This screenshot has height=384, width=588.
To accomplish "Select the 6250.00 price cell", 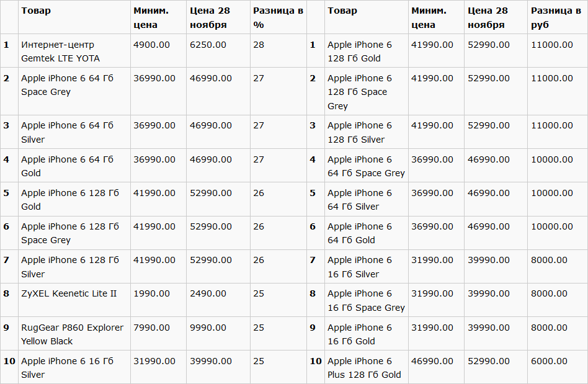I will pyautogui.click(x=208, y=45).
